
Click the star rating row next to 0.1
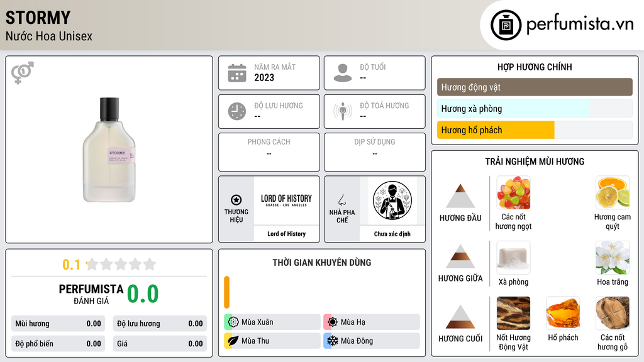point(121,264)
